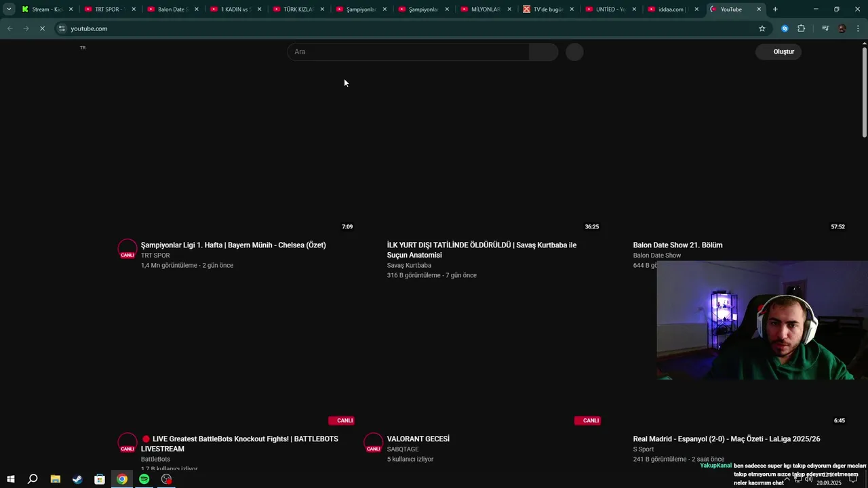The image size is (868, 488).
Task: Open Microsoft Store from the taskbar
Action: pyautogui.click(x=100, y=479)
